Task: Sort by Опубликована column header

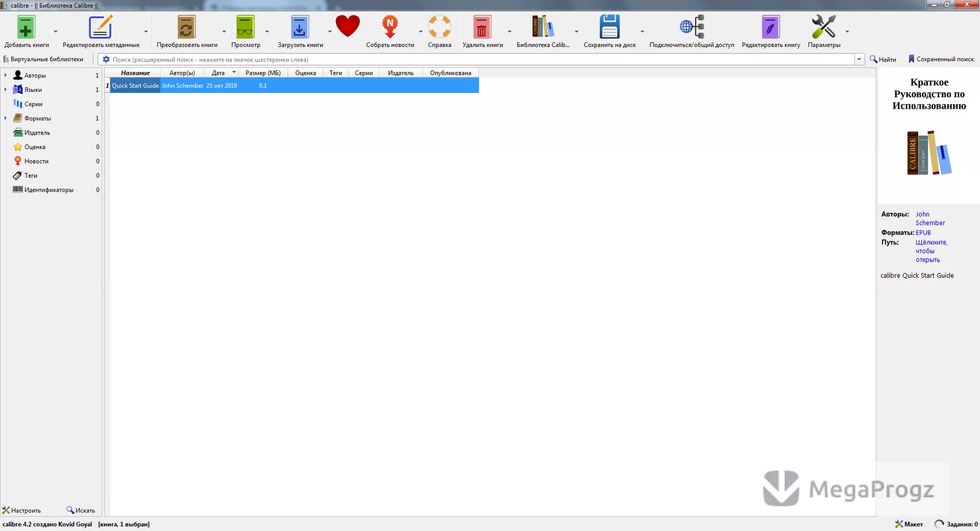Action: 451,73
